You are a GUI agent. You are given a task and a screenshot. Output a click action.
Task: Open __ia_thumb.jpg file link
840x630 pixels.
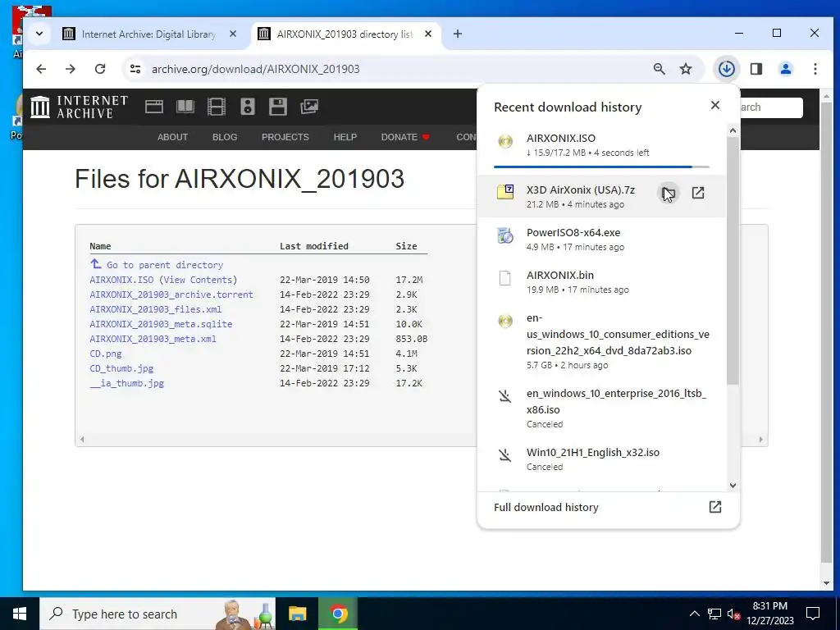127,383
